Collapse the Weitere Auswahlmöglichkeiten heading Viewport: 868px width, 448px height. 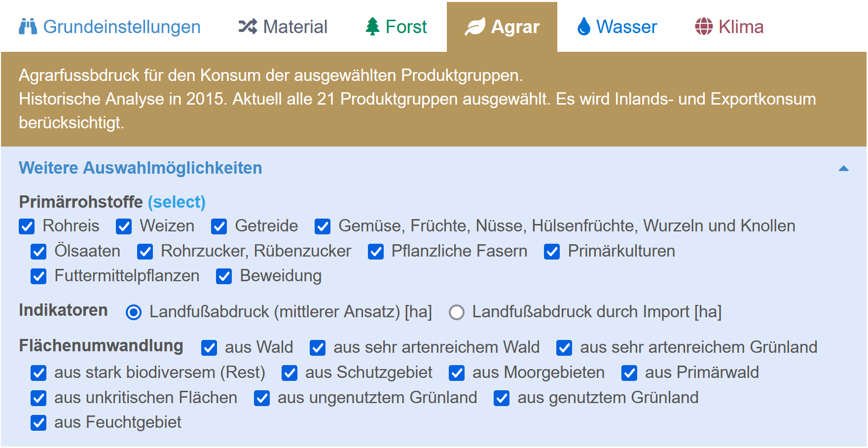pos(141,168)
